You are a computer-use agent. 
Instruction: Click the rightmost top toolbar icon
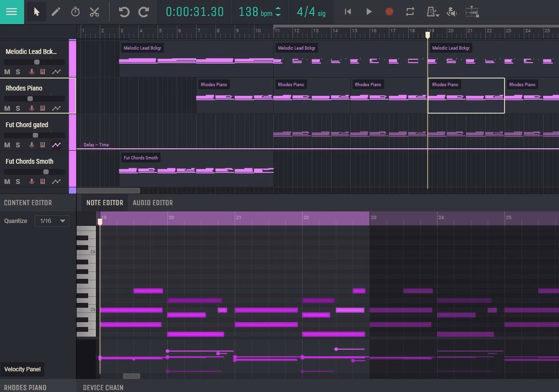click(472, 12)
